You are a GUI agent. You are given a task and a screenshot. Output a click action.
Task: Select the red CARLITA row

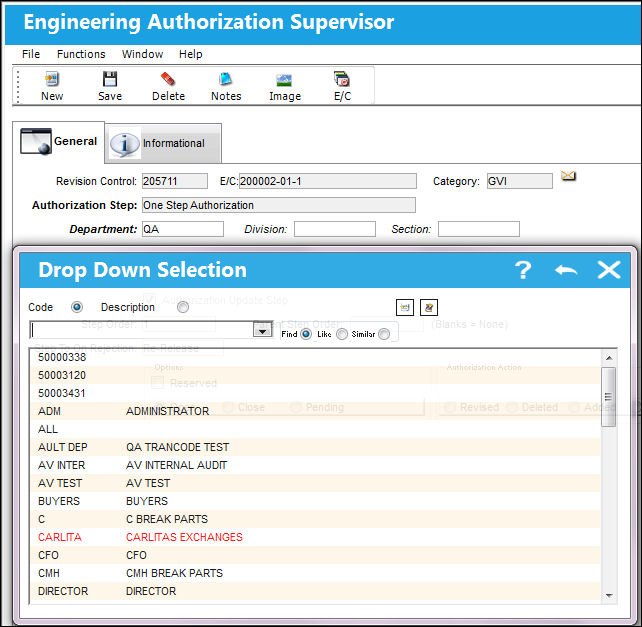[x=315, y=537]
